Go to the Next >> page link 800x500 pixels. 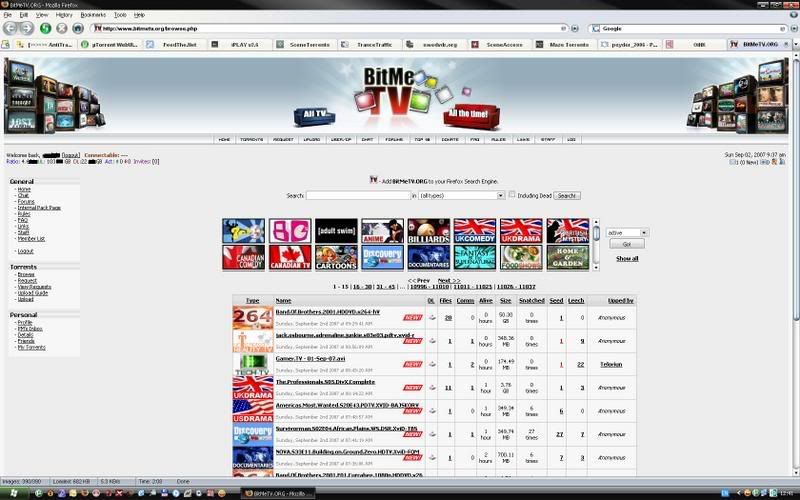449,281
